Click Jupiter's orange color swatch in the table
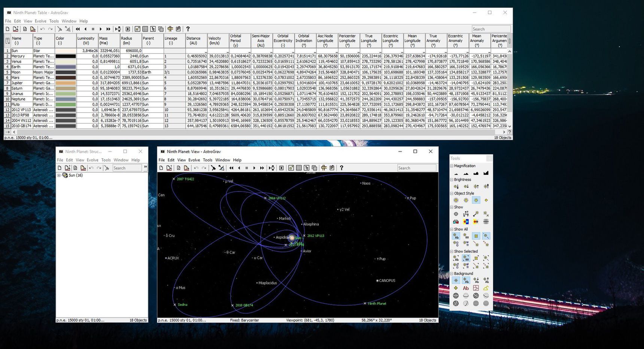644x349 pixels. [66, 83]
